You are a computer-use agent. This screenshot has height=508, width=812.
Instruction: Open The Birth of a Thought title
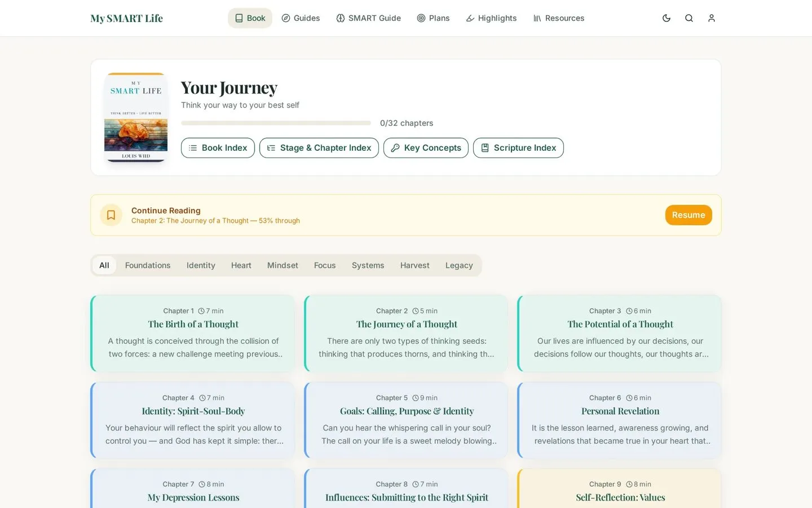[x=193, y=324]
